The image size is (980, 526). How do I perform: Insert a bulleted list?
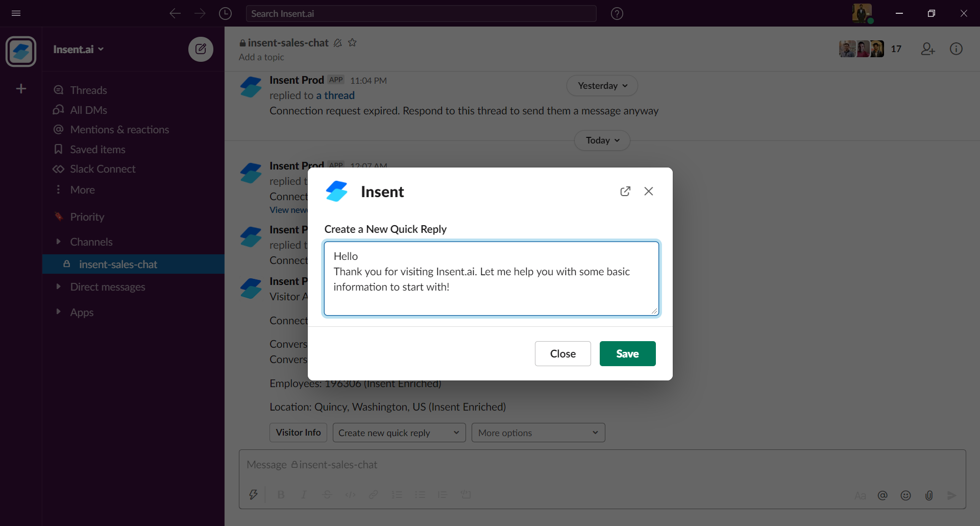tap(420, 494)
